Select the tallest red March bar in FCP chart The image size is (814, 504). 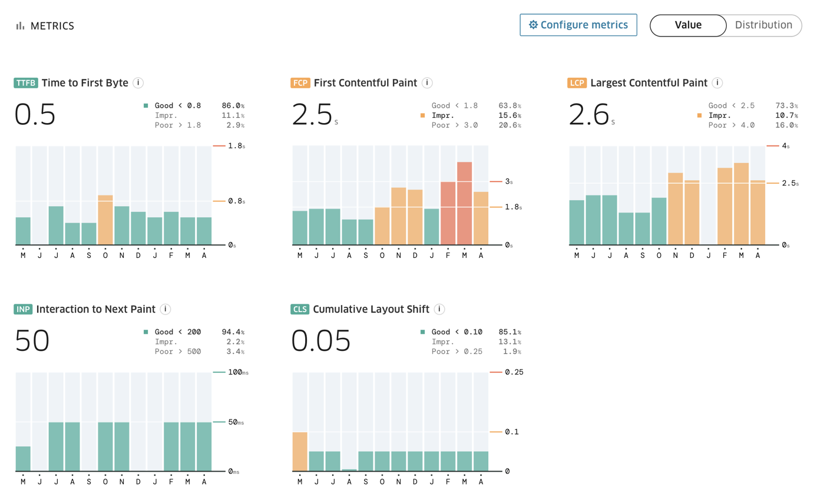click(464, 203)
